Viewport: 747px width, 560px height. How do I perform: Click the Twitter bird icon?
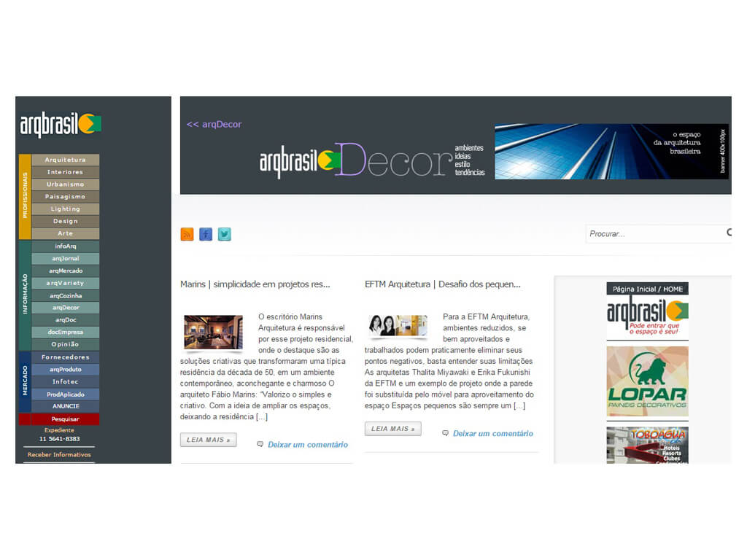tap(225, 234)
